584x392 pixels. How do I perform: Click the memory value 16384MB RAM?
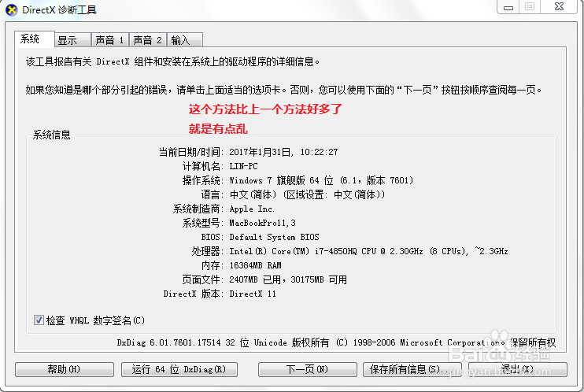tap(255, 265)
